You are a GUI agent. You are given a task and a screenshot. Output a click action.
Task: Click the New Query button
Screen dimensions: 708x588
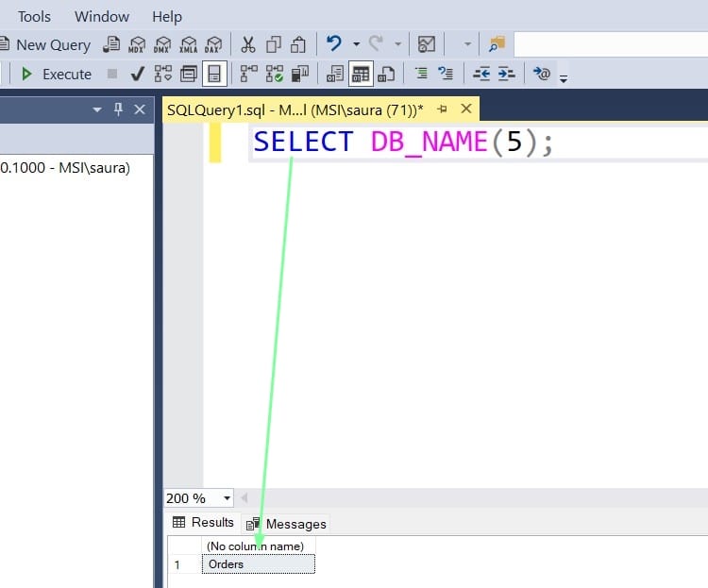coord(45,44)
